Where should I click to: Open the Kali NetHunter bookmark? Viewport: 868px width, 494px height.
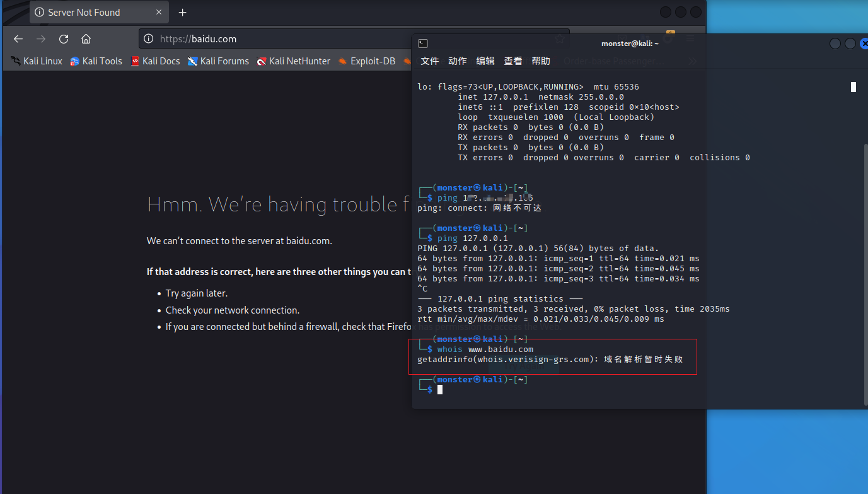(293, 61)
